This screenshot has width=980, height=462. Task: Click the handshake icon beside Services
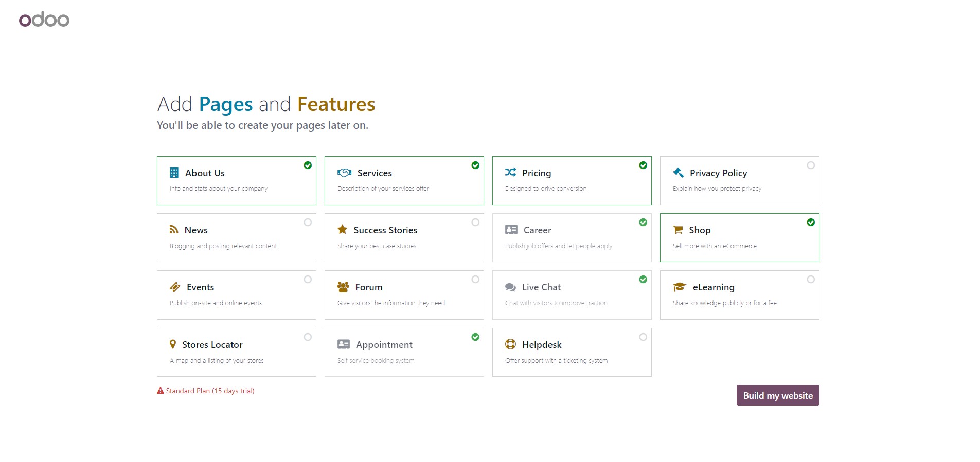coord(344,173)
